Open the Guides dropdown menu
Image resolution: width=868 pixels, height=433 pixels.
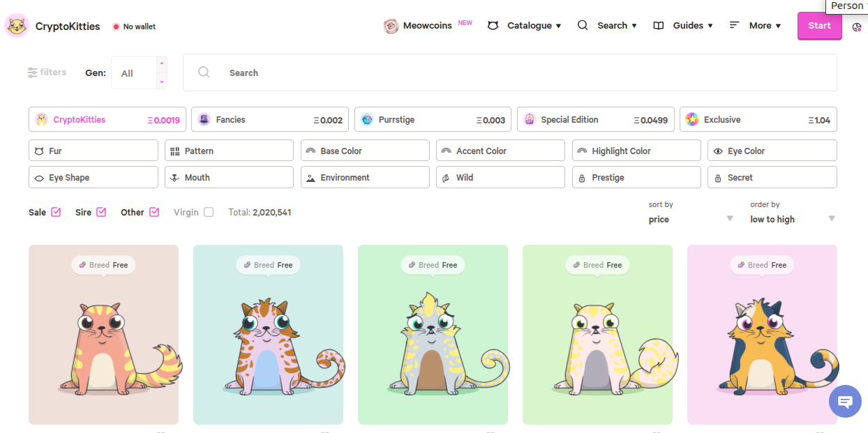[683, 26]
